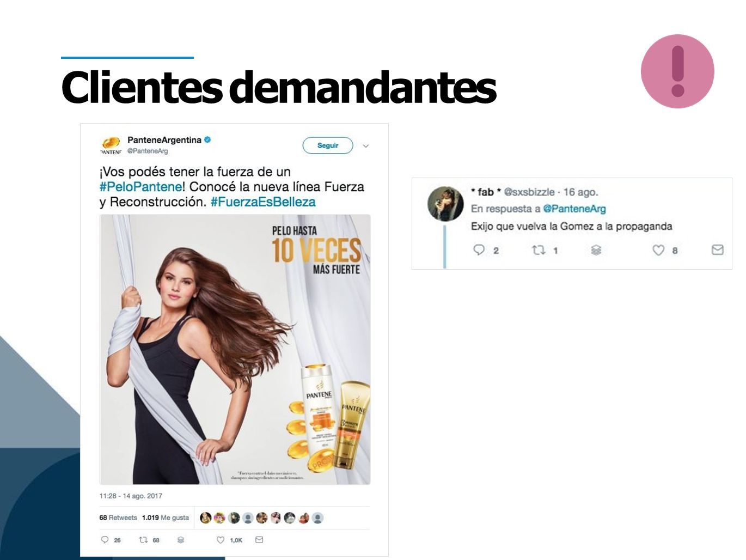Open fab's profile avatar picture
The height and width of the screenshot is (560, 746).
coord(445,204)
